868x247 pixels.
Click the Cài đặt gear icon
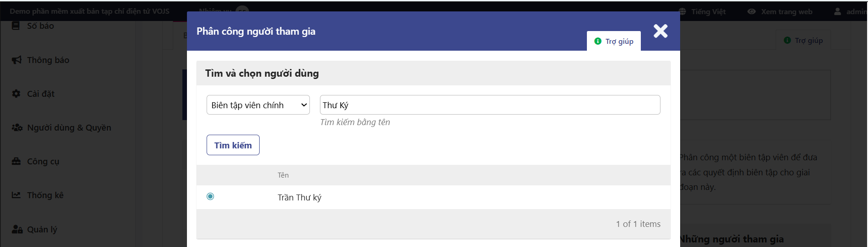16,94
